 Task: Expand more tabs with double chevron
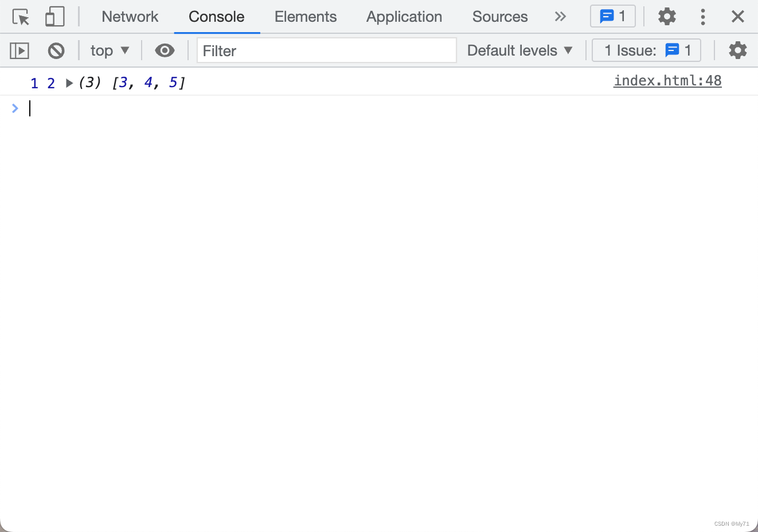coord(560,17)
